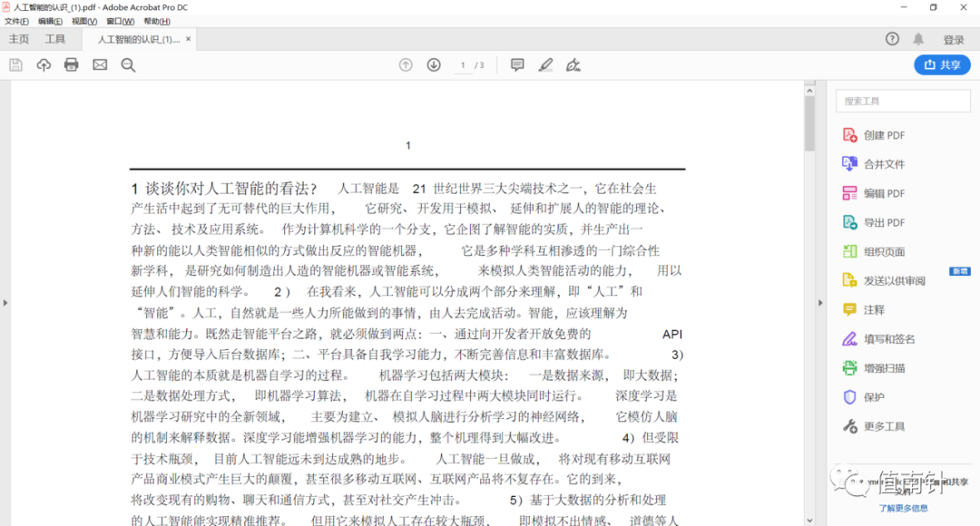Go to previous page arrow
Viewport: 980px width, 526px height.
tap(406, 65)
